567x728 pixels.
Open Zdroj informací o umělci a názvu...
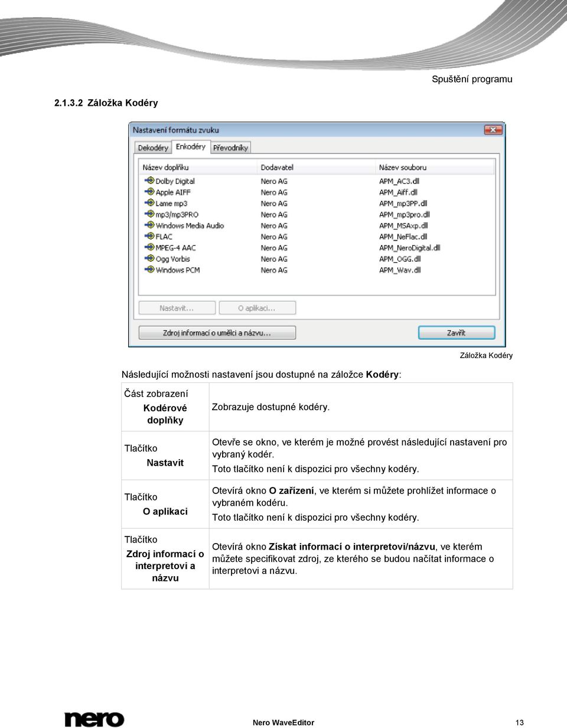[217, 333]
